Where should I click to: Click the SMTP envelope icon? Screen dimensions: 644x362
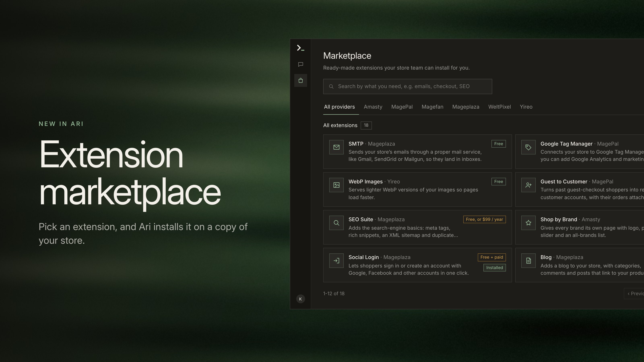(336, 147)
